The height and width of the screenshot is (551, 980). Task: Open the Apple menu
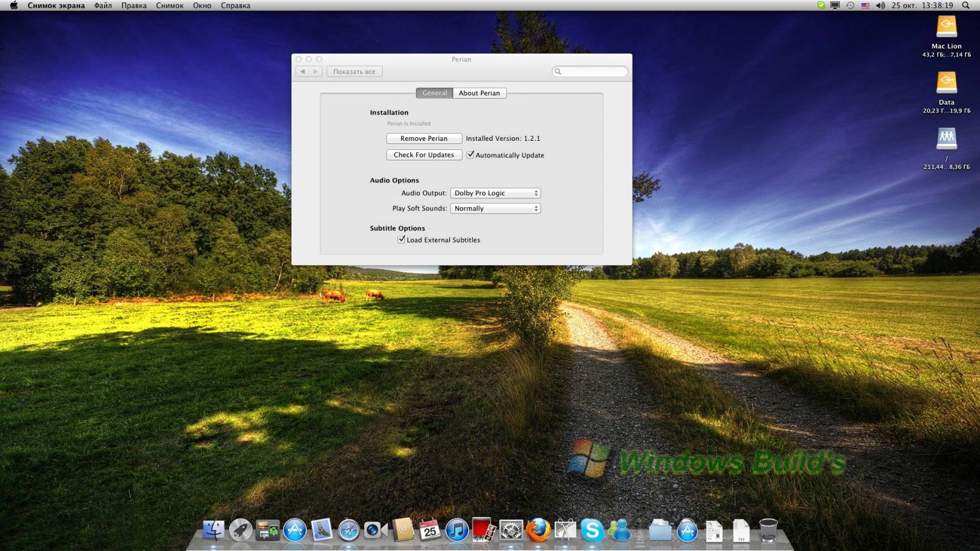point(13,6)
